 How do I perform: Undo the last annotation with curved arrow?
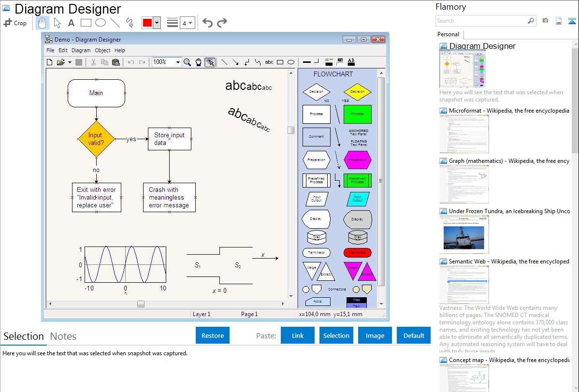coord(207,23)
